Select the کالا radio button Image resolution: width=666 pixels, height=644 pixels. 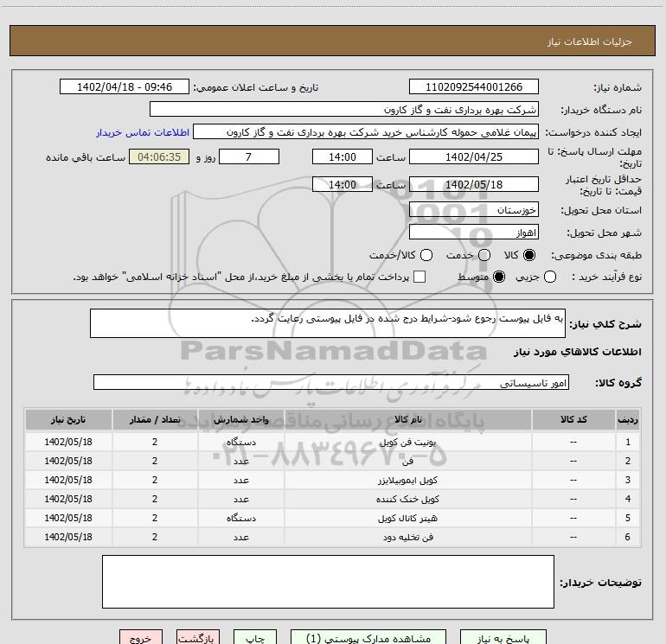pyautogui.click(x=529, y=255)
